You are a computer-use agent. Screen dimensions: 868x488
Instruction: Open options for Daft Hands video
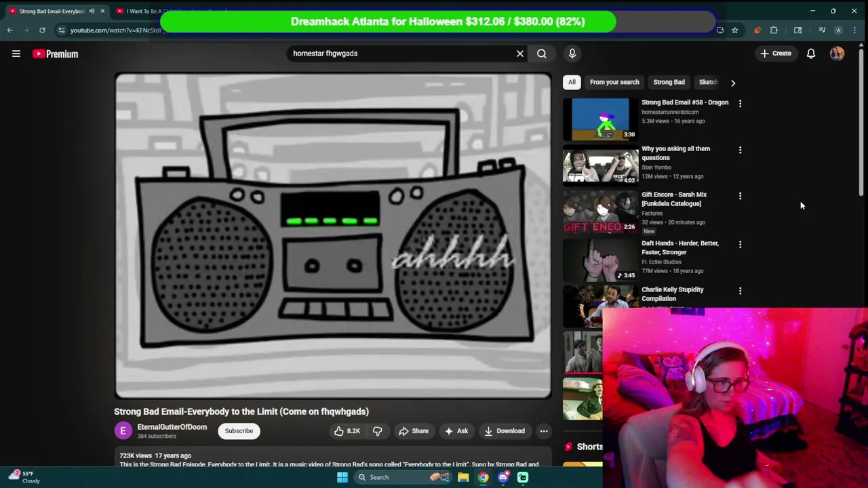click(740, 244)
